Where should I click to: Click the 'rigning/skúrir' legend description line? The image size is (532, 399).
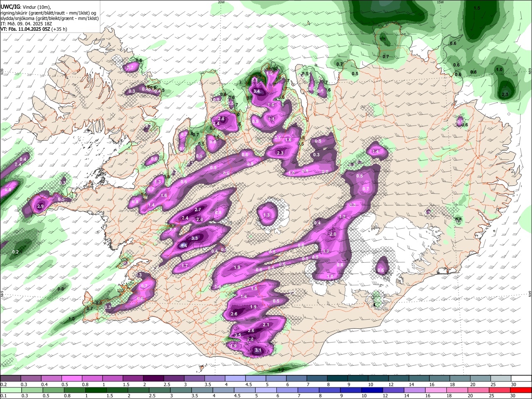[x=48, y=12]
